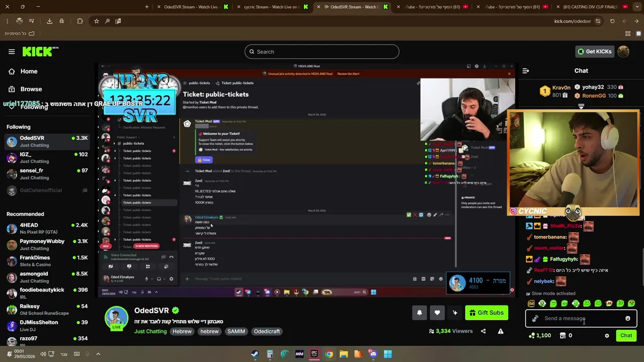Image resolution: width=644 pixels, height=362 pixels.
Task: Go to Browse in Kick sidebar
Action: coord(31,89)
